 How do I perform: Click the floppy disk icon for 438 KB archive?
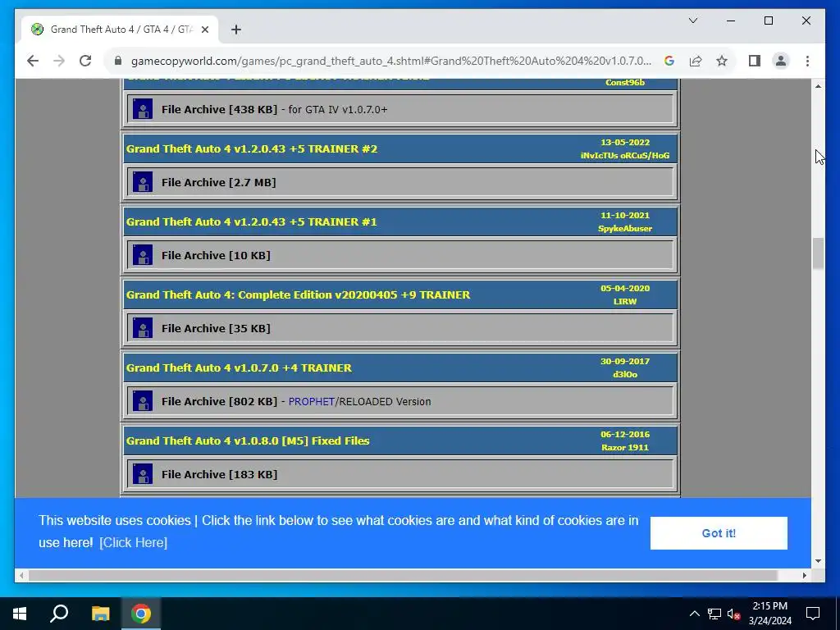tap(143, 109)
